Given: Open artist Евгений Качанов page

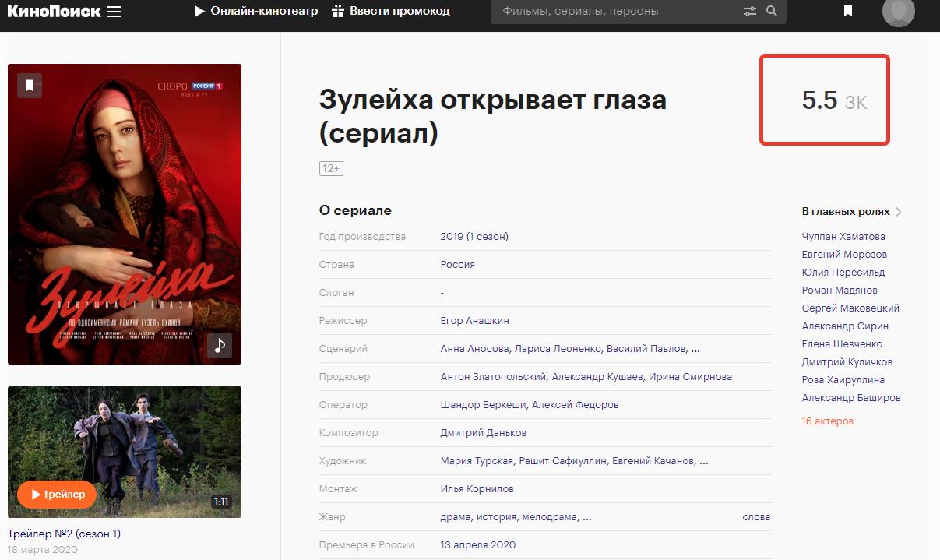Looking at the screenshot, I should click(x=653, y=460).
